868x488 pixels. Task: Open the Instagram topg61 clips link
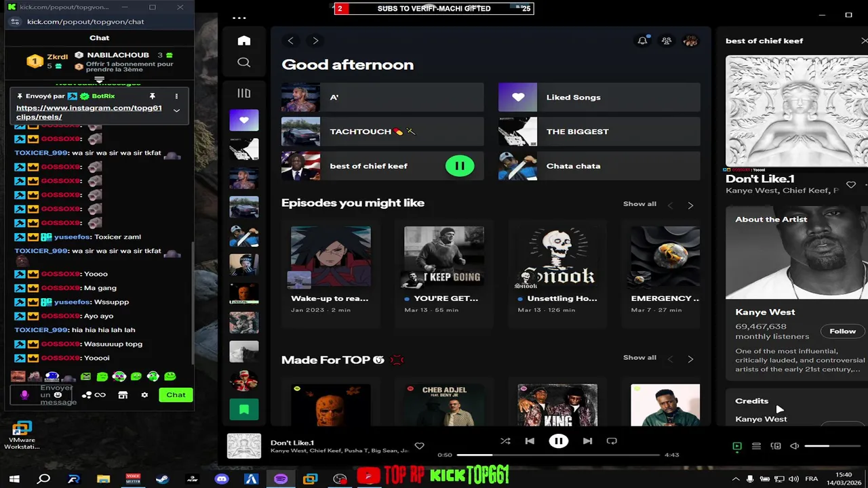(x=89, y=113)
